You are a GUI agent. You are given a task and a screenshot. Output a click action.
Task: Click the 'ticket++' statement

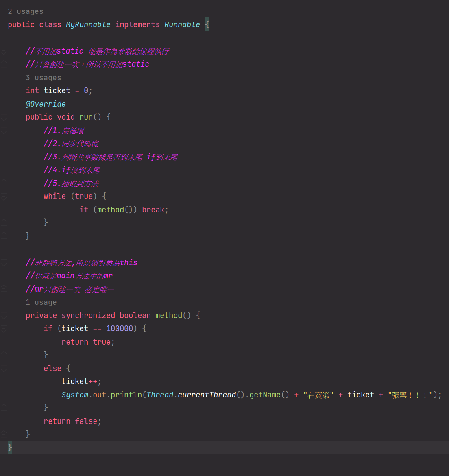(81, 381)
